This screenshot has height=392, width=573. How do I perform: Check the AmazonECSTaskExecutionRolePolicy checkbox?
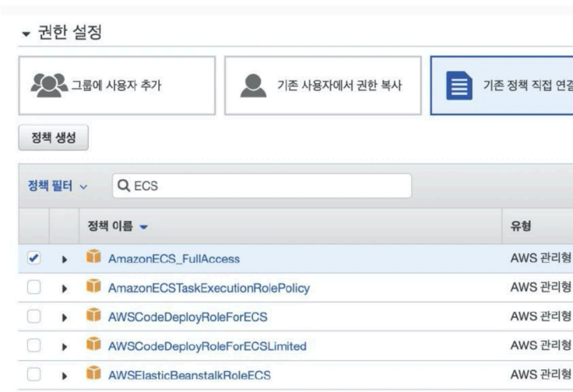click(x=33, y=287)
